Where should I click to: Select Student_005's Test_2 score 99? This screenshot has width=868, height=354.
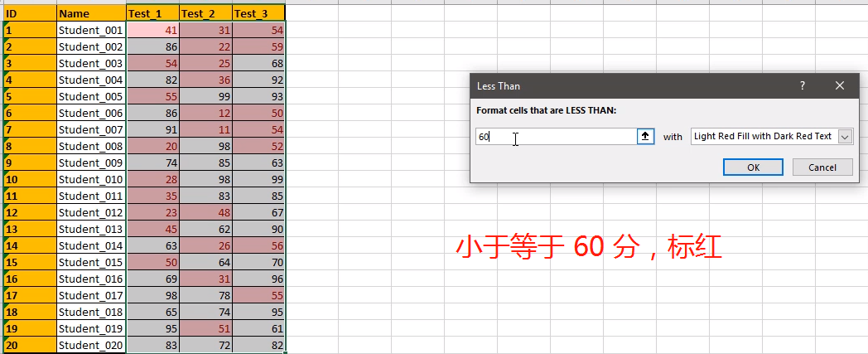206,96
